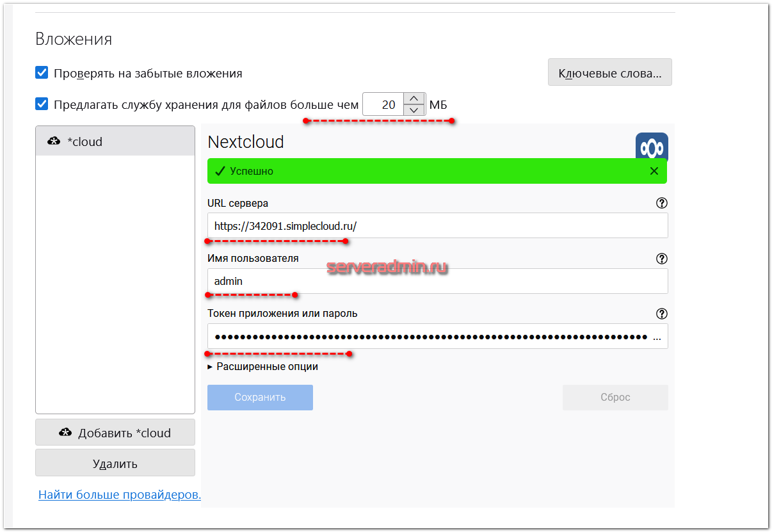This screenshot has width=772, height=532.
Task: Increase file size threshold with up arrow
Action: tap(414, 99)
